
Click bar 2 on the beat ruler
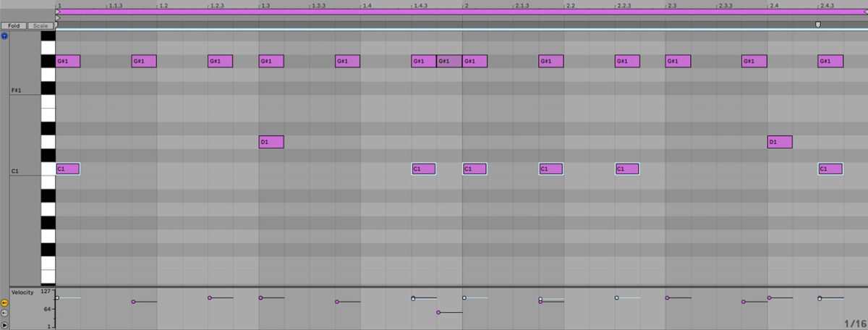click(466, 5)
